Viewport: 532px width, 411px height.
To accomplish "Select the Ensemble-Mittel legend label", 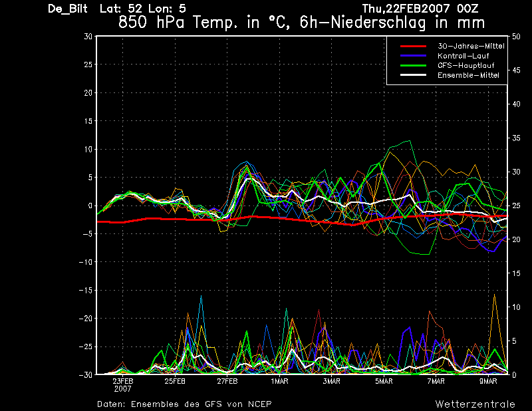I will pyautogui.click(x=468, y=75).
